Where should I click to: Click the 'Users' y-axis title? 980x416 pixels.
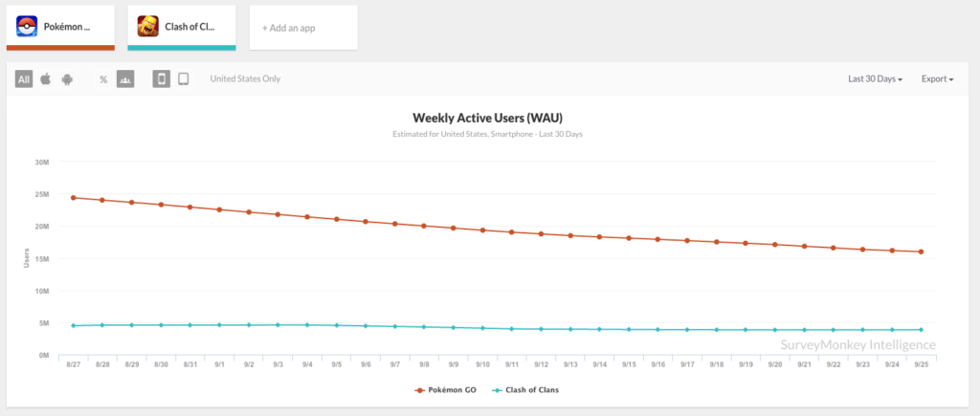point(26,258)
